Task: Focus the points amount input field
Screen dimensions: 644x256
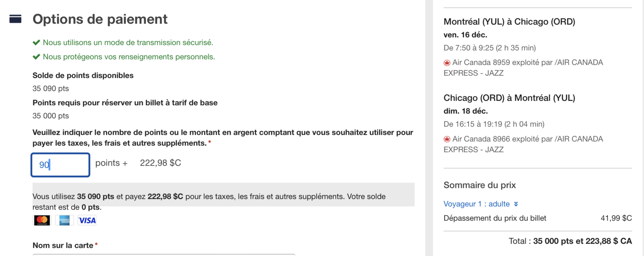Action: 60,164
